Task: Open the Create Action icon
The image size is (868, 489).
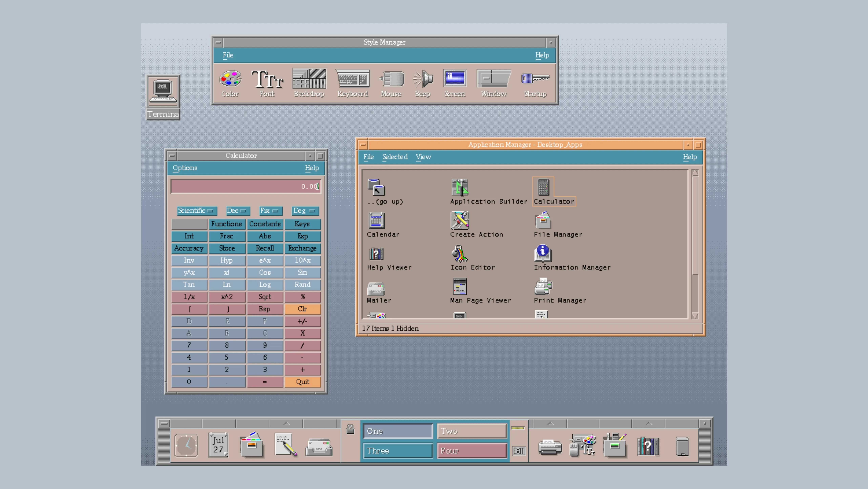Action: [460, 221]
